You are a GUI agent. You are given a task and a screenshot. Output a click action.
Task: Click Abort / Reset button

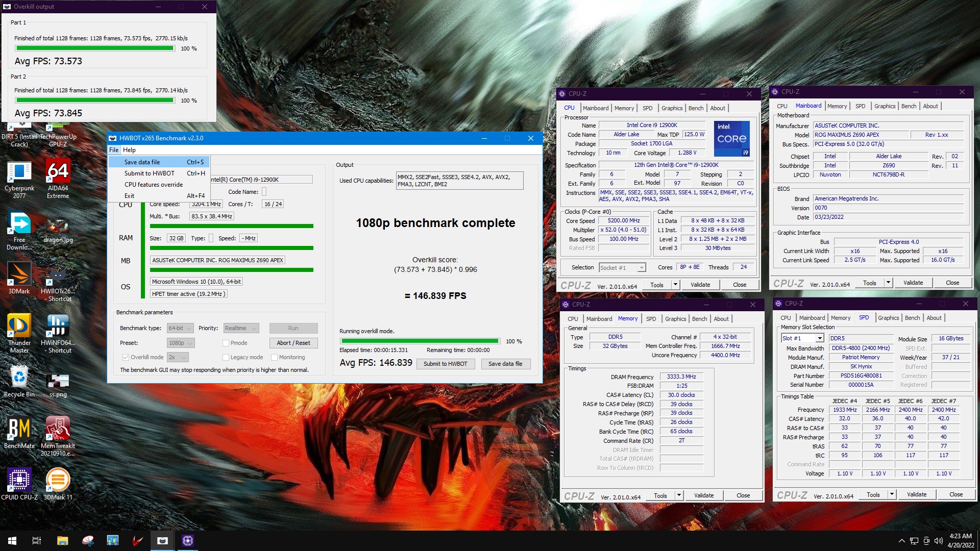tap(293, 343)
